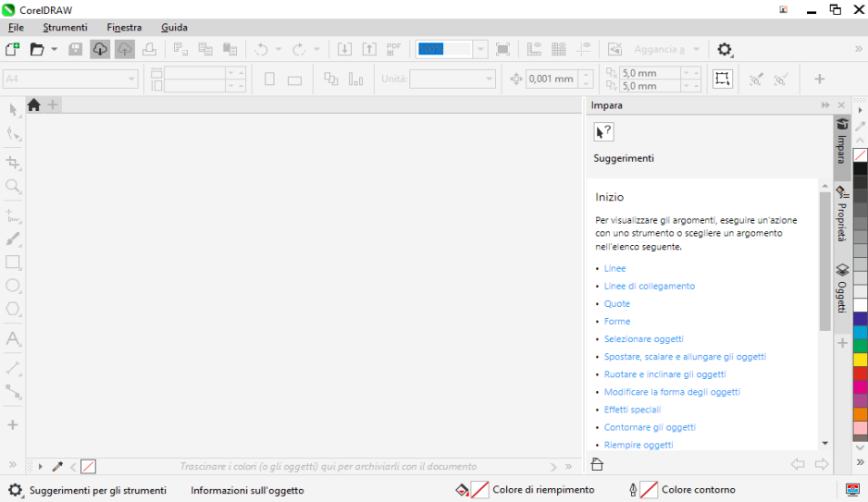Viewport: 868px width, 502px height.
Task: Click the document palette eyedropper icon
Action: coord(57,467)
